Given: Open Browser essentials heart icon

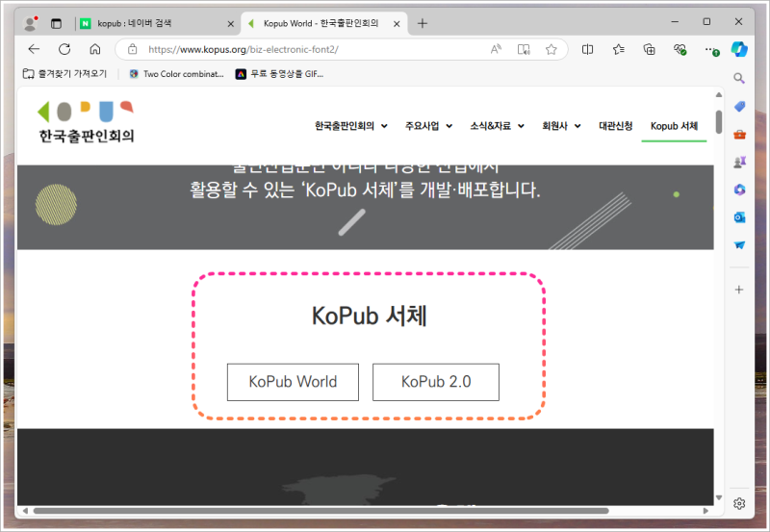Looking at the screenshot, I should (x=680, y=49).
